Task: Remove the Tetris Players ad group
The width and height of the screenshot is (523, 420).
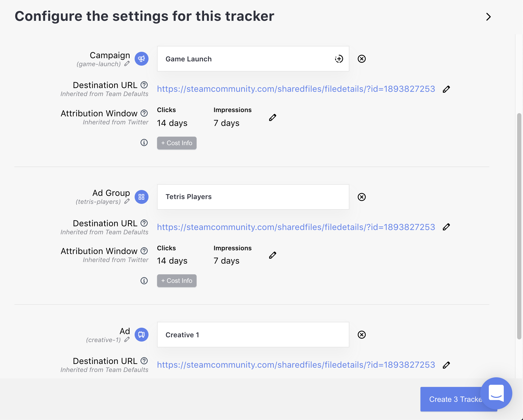Action: [x=362, y=197]
